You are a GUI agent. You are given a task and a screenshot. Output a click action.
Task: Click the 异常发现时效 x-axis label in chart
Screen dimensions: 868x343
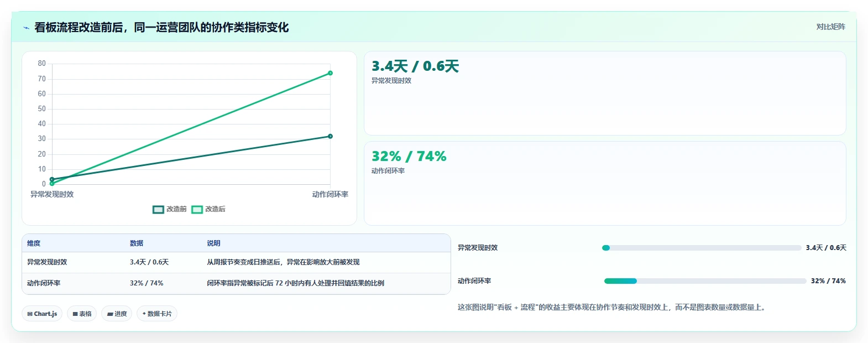52,194
